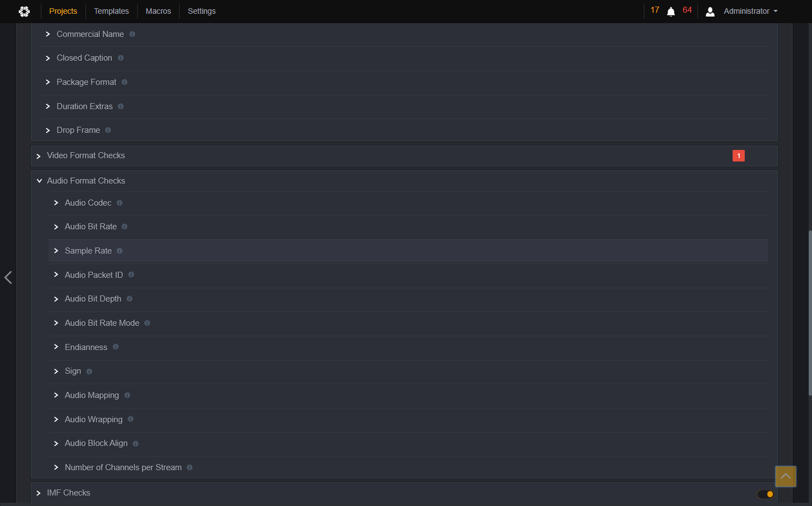Image resolution: width=812 pixels, height=506 pixels.
Task: Click the page vertical scrollbar
Action: coord(810,313)
